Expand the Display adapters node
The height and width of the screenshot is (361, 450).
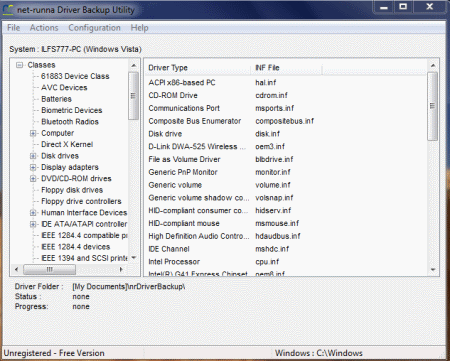[x=33, y=167]
